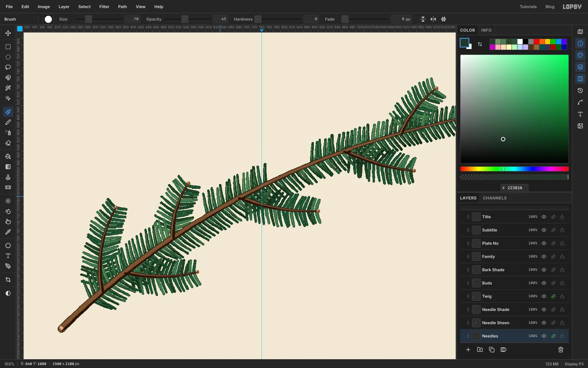This screenshot has height=368, width=588.
Task: Pick the Eyedropper tool
Action: 8,232
